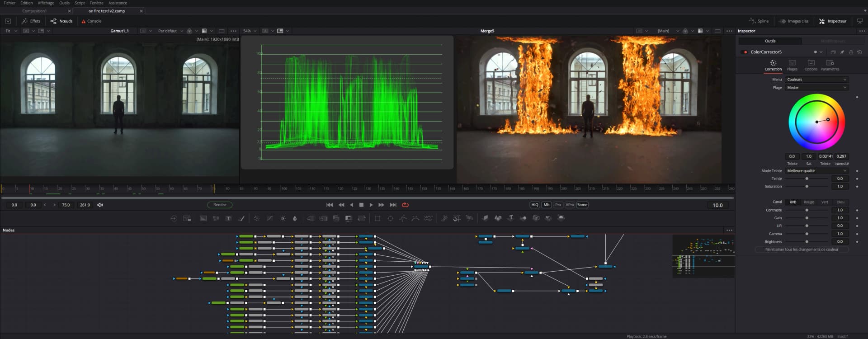Click the Rendre button
868x339 pixels.
coord(220,205)
